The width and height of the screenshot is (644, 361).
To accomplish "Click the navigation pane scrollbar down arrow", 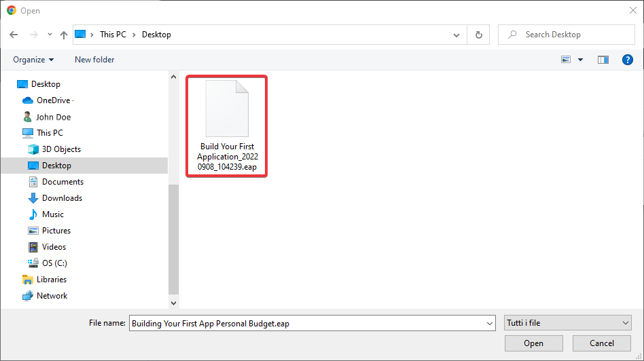I will click(173, 303).
